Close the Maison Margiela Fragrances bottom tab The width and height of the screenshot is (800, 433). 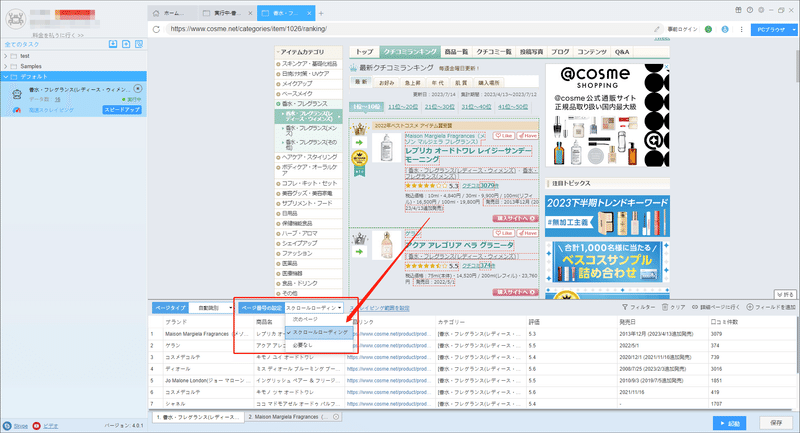tap(336, 417)
